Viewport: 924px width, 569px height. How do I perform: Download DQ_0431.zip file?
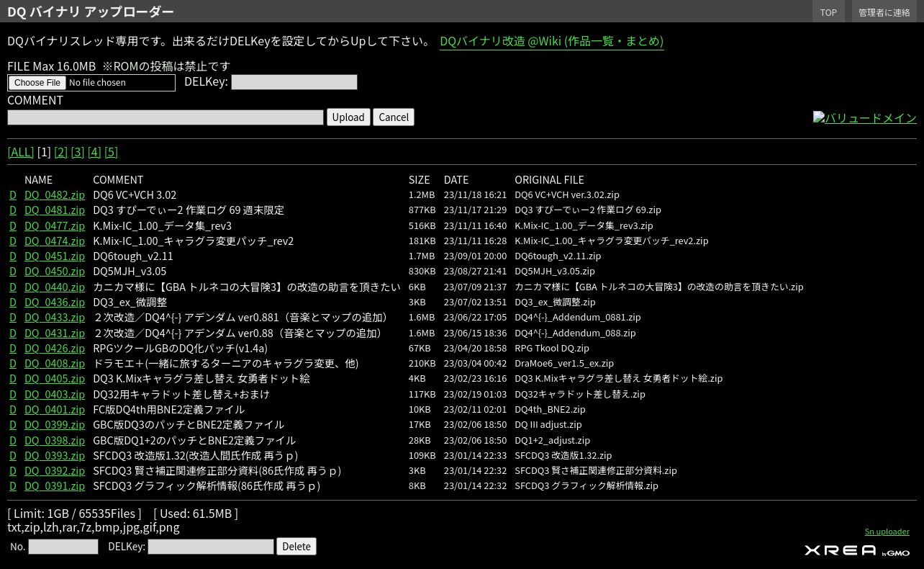coord(55,333)
